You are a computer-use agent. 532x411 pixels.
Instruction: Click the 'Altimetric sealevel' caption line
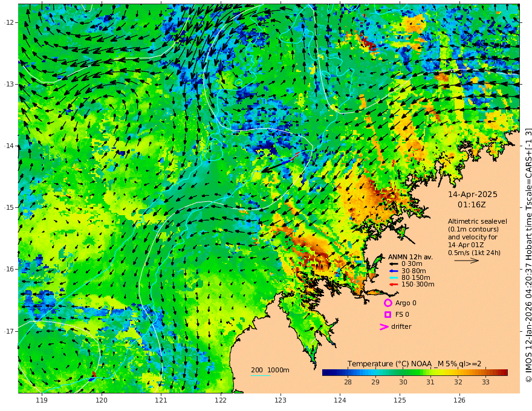coord(478,221)
